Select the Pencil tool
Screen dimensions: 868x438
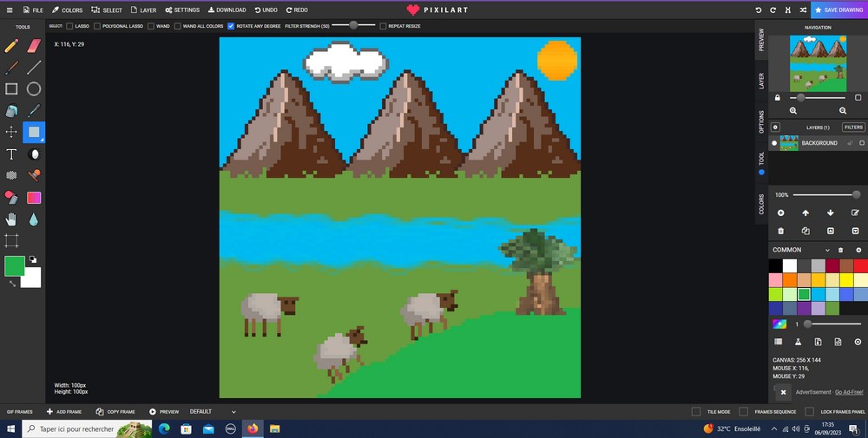[11, 45]
